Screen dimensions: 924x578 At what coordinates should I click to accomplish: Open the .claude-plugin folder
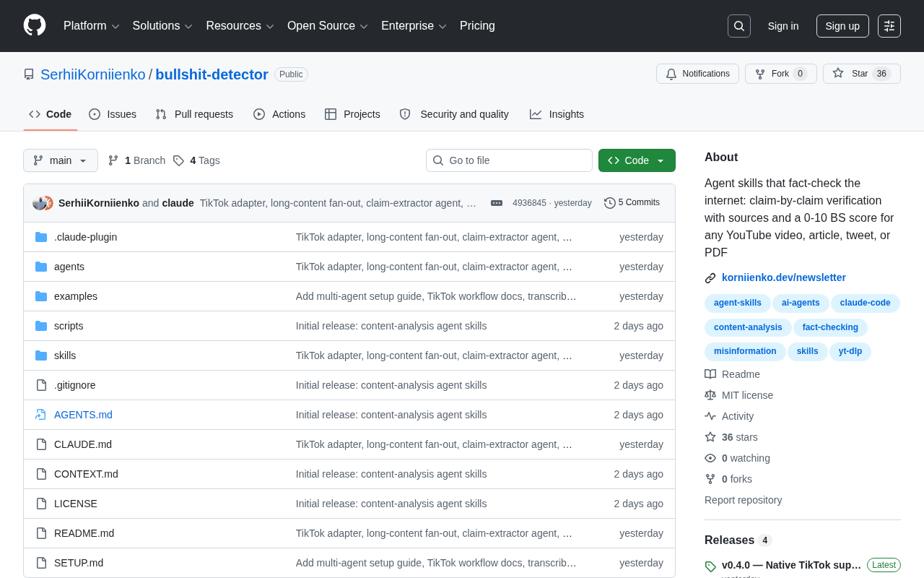(85, 237)
